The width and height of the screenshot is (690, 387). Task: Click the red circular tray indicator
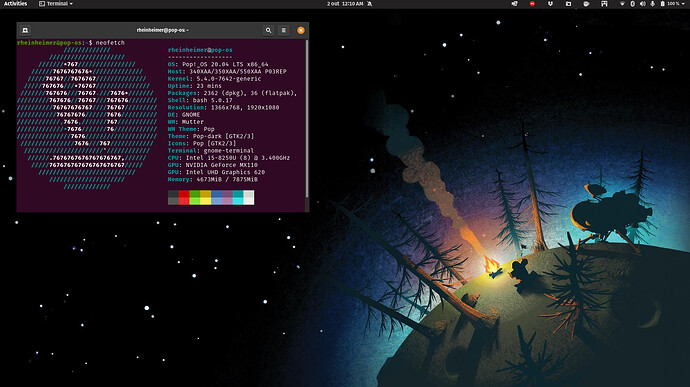coord(532,4)
